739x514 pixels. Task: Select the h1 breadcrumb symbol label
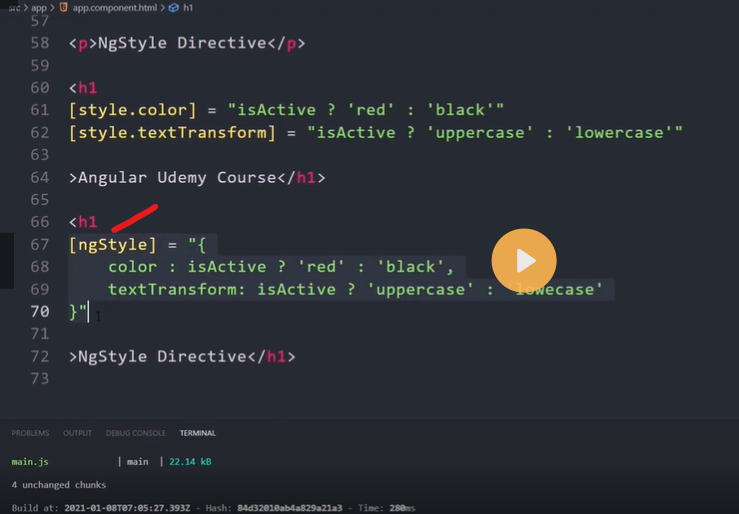[189, 7]
